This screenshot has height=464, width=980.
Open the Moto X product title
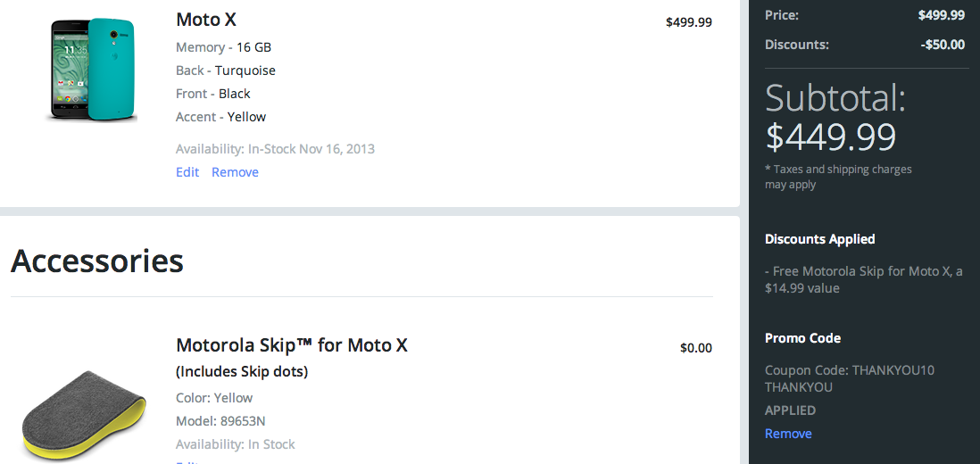[206, 19]
